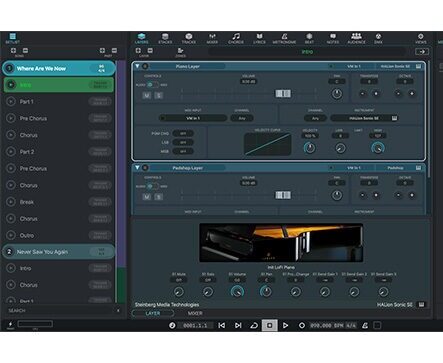
Task: Open the Metronome view icon
Action: click(x=284, y=36)
